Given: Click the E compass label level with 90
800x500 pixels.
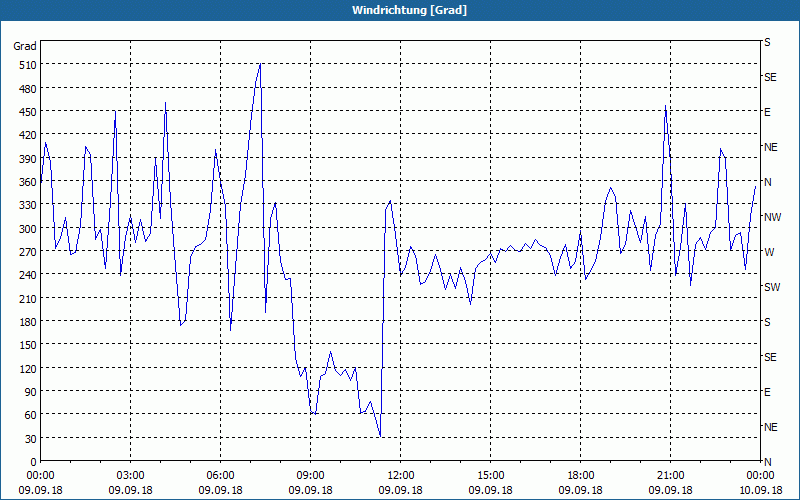Looking at the screenshot, I should pos(767,392).
